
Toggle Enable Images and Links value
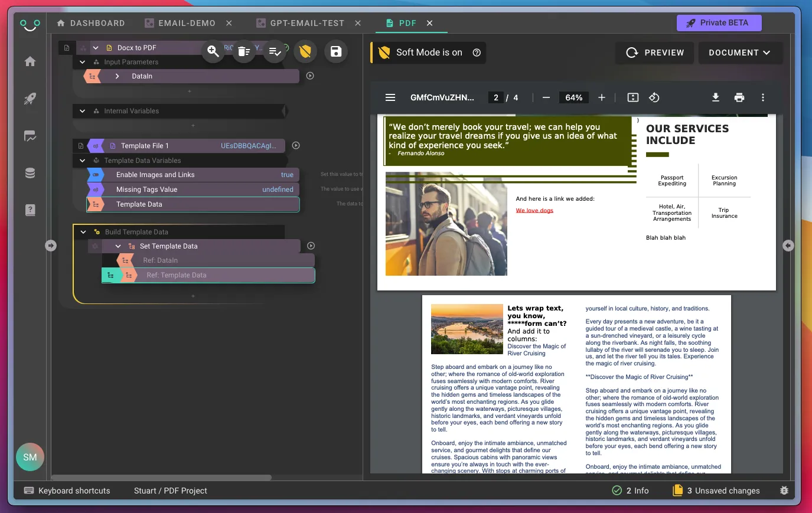click(287, 175)
